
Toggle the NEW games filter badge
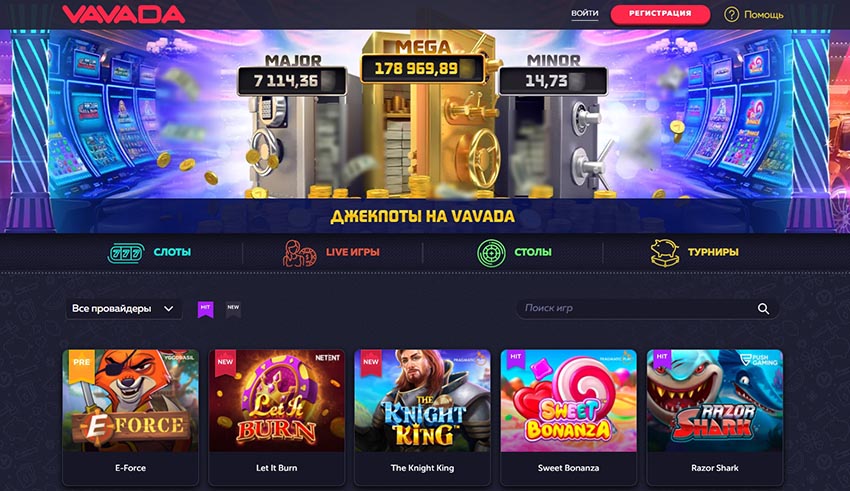pyautogui.click(x=233, y=309)
